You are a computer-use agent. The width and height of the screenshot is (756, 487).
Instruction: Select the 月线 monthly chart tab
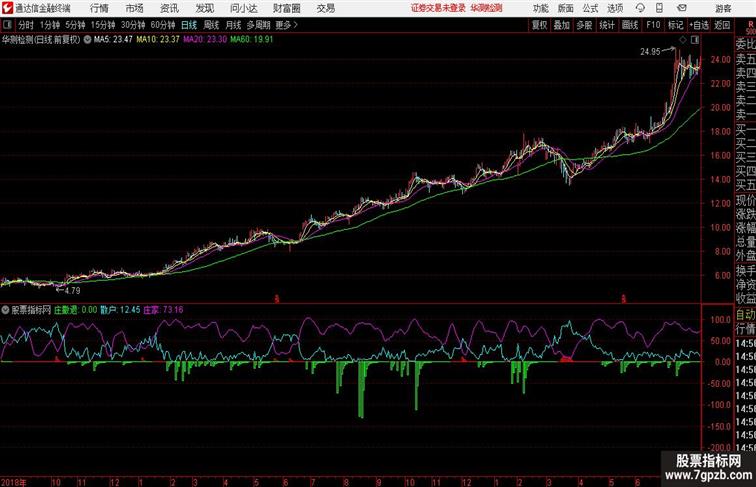click(233, 25)
